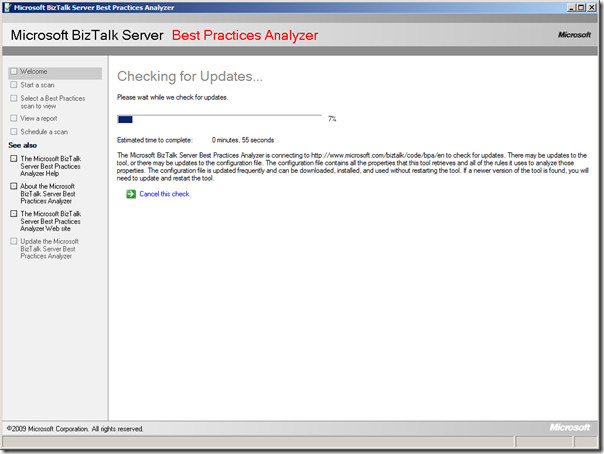The image size is (604, 454).
Task: Open Select a Best Practices scan to view
Action: (x=52, y=102)
